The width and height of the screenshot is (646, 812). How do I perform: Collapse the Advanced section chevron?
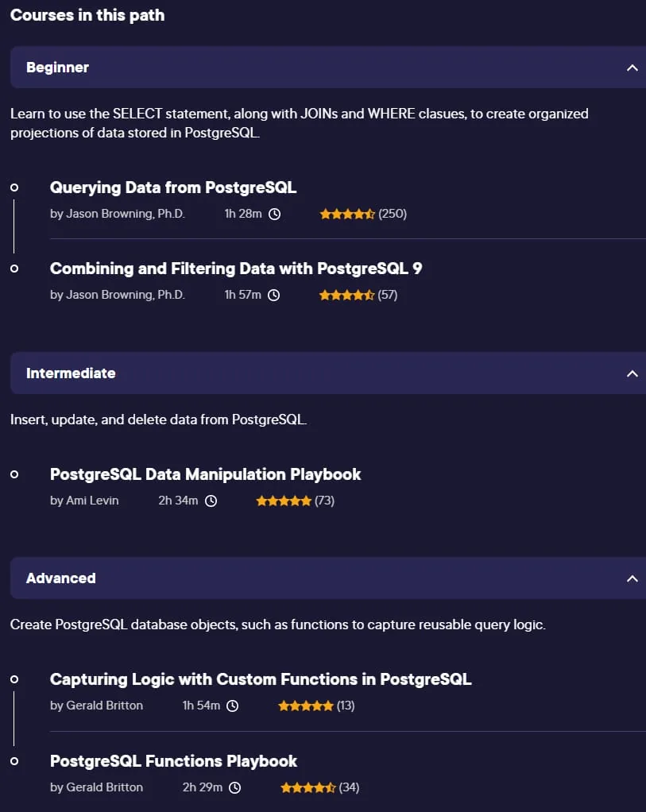point(632,578)
